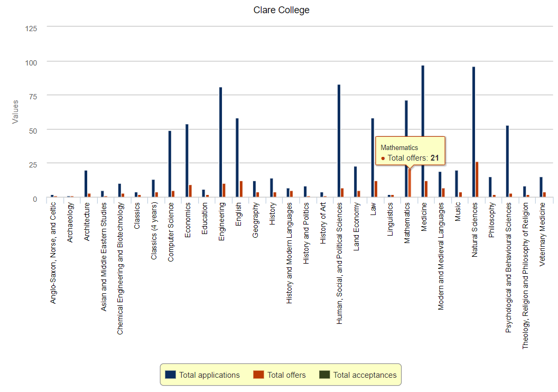Click the Archaeology axis label
The image size is (558, 392).
tap(70, 222)
